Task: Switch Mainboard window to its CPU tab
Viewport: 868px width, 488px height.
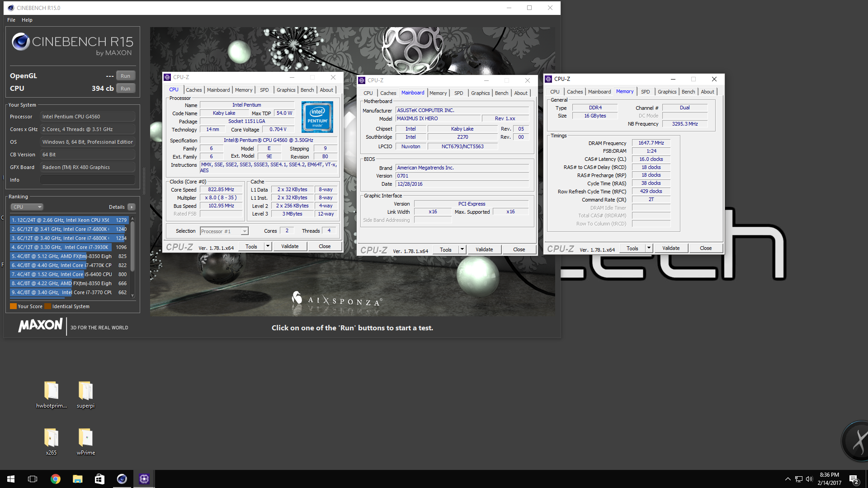Action: point(368,93)
